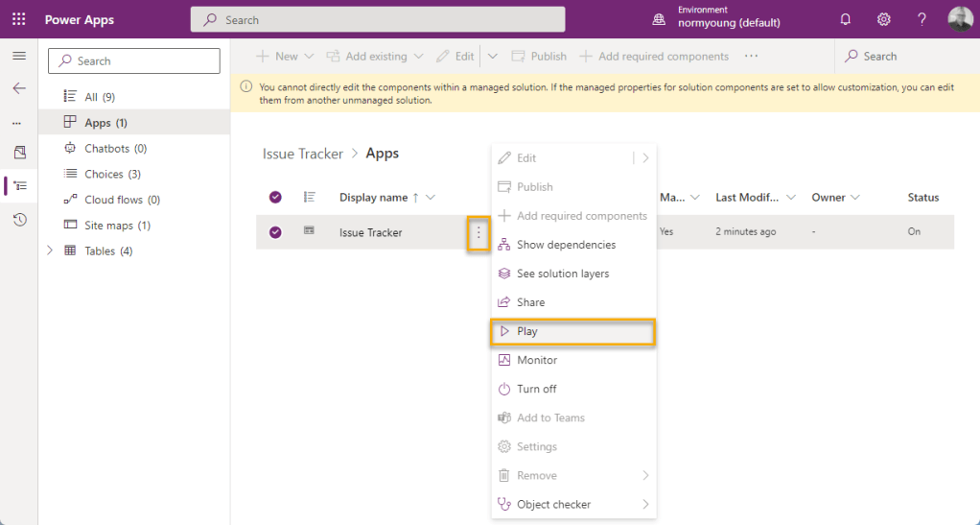Toggle the Issue Tracker row checkmark
The width and height of the screenshot is (980, 525).
[275, 232]
